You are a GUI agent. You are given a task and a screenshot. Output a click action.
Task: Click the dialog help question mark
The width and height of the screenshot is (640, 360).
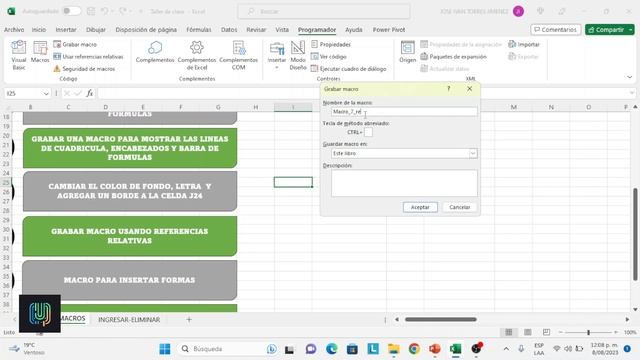[449, 89]
